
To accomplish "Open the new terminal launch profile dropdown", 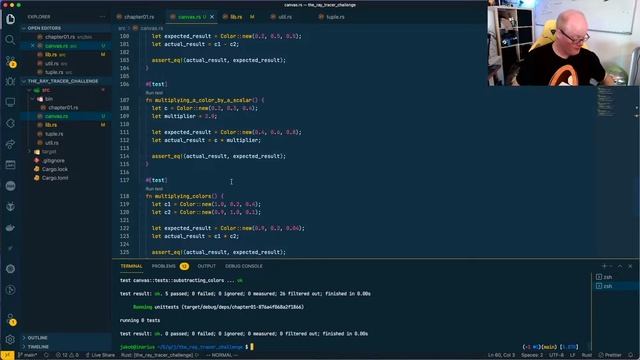I will click(611, 266).
